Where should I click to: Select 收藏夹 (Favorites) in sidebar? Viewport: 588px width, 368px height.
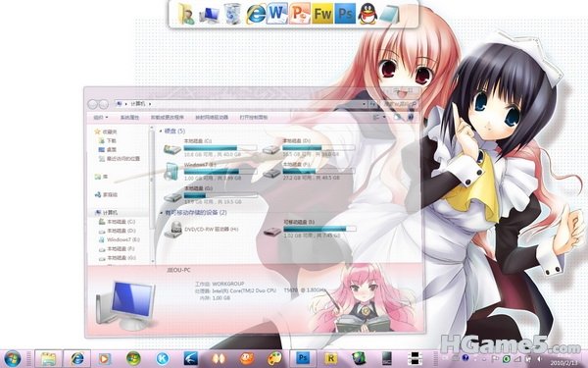tap(106, 131)
